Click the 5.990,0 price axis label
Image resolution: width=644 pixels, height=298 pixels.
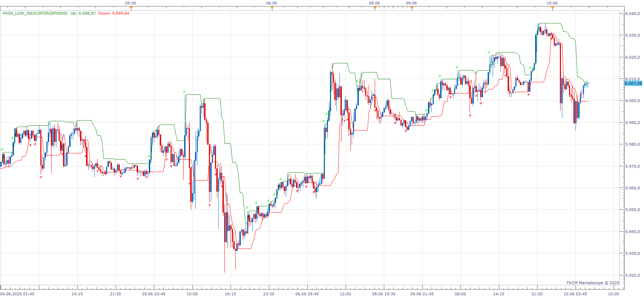pyautogui.click(x=632, y=123)
